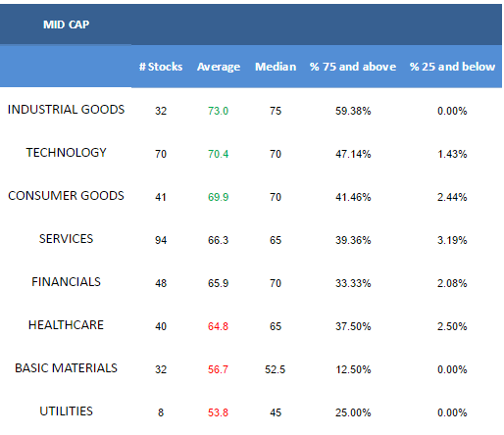Click the % 75 and above header
The height and width of the screenshot is (435, 504).
(353, 67)
